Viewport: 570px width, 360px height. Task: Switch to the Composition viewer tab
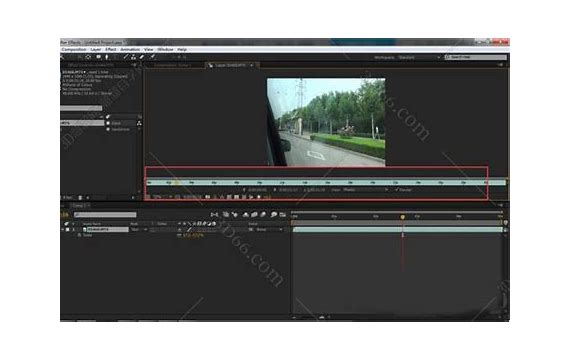(172, 65)
